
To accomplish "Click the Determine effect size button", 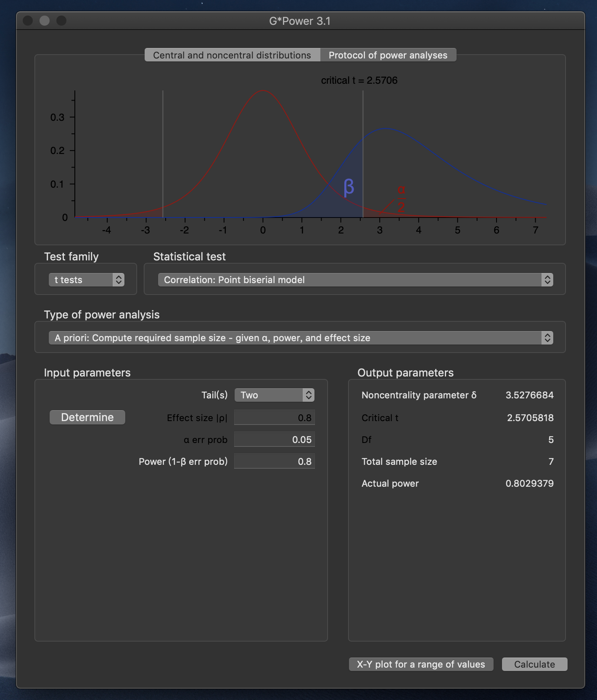I will [87, 417].
